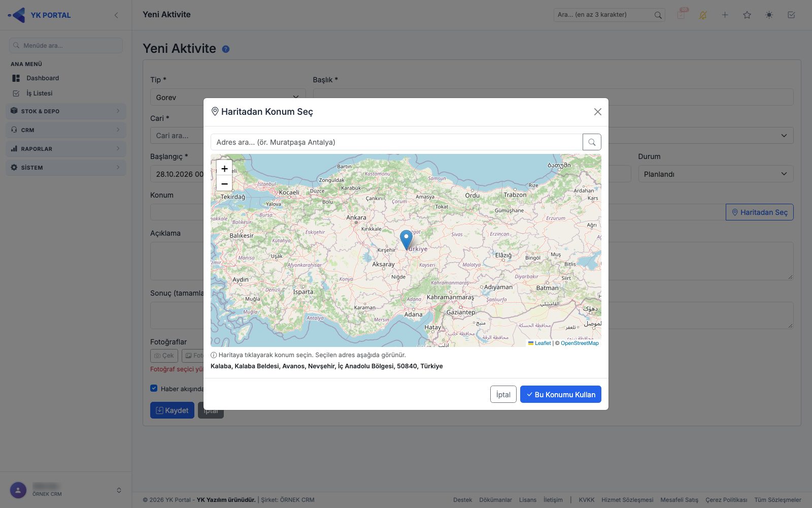Viewport: 812px width, 508px height.
Task: Open the Destek footer link
Action: click(x=463, y=500)
